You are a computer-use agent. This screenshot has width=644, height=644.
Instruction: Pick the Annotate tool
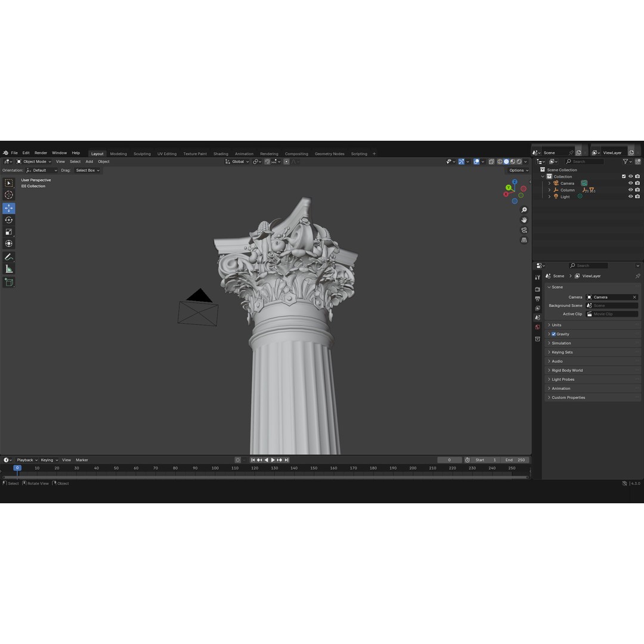click(9, 257)
